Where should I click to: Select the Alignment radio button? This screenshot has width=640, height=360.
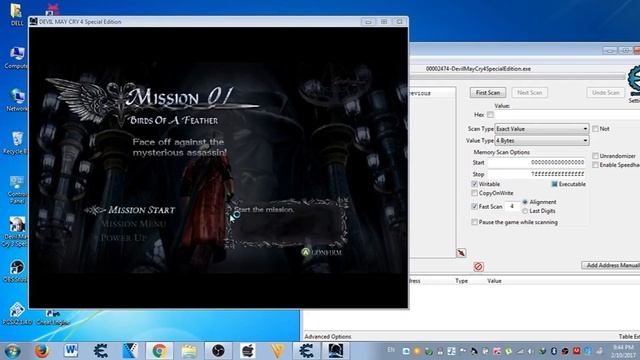click(525, 202)
